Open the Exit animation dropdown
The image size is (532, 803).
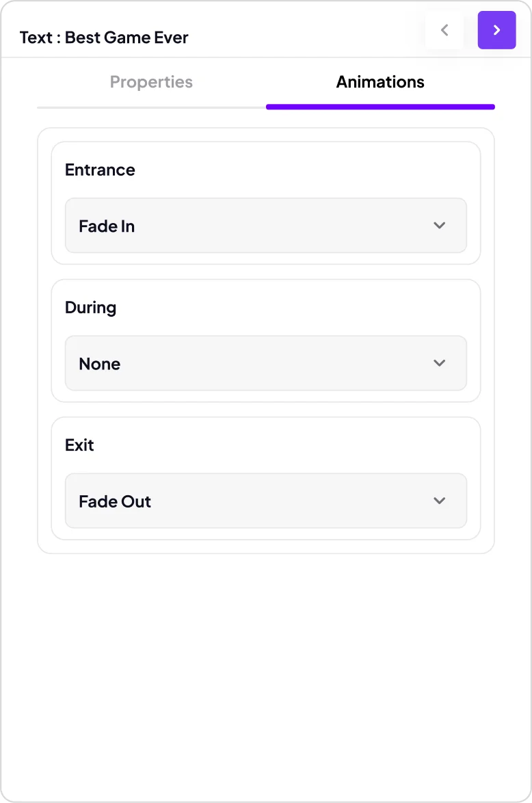(265, 501)
